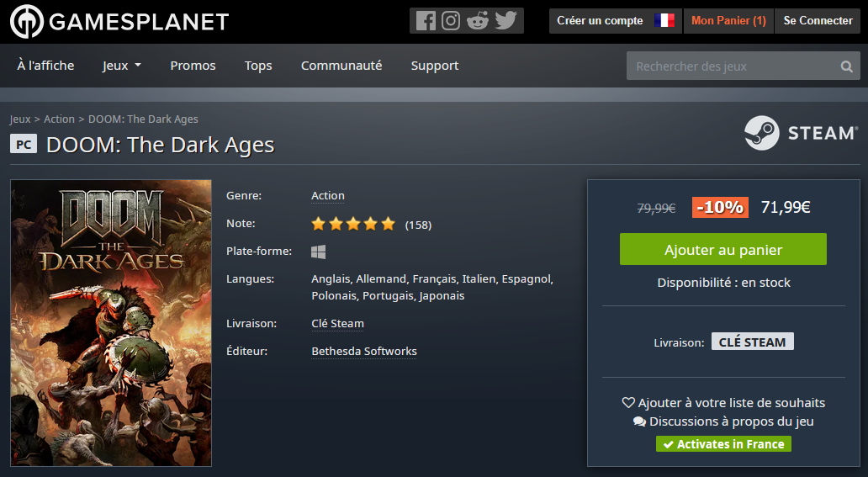Open À l'affiche page
This screenshot has height=477, width=868.
pyautogui.click(x=45, y=66)
